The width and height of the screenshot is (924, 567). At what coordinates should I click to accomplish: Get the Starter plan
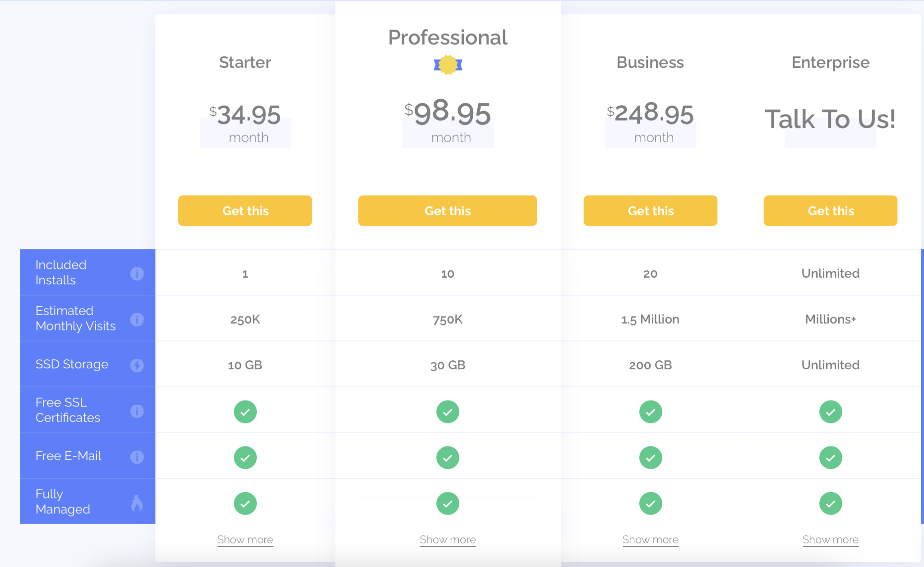point(245,211)
